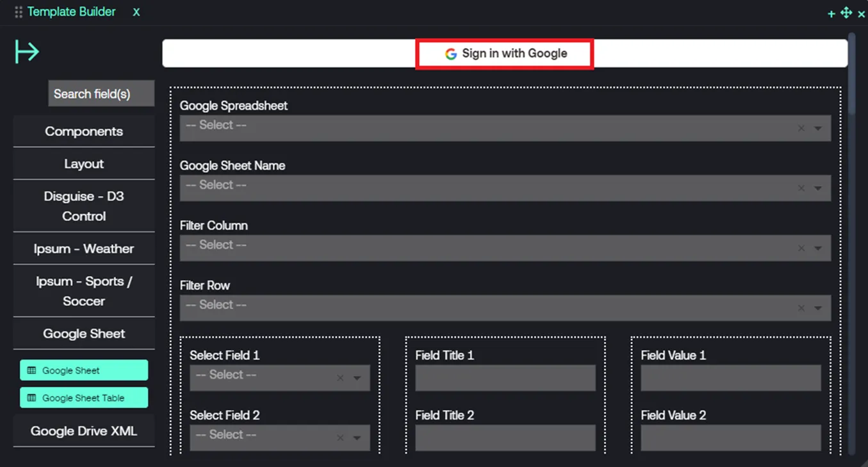Select the Google Sheet Table component

[84, 398]
